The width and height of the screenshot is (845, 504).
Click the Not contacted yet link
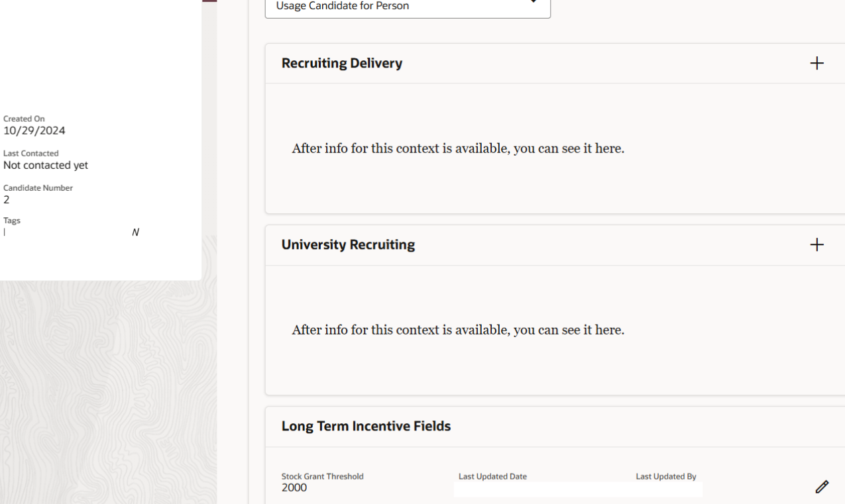46,164
